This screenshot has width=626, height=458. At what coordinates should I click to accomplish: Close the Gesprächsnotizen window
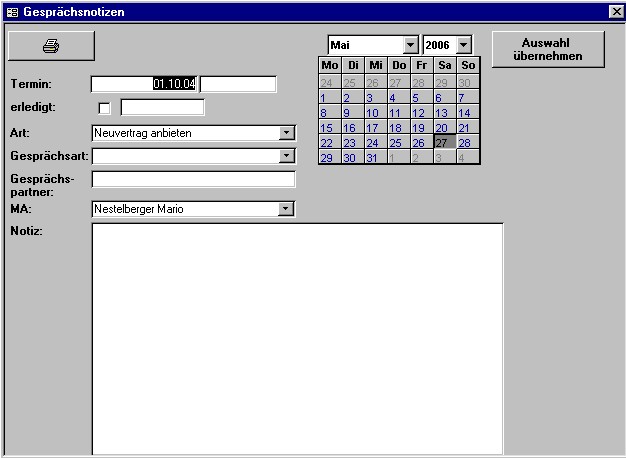tap(615, 10)
